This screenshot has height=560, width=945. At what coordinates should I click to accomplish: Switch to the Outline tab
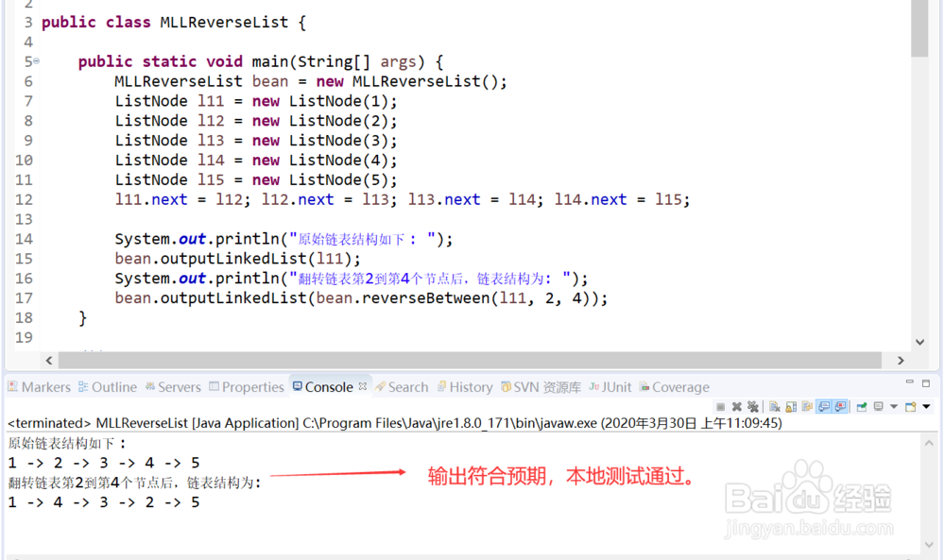coord(108,387)
